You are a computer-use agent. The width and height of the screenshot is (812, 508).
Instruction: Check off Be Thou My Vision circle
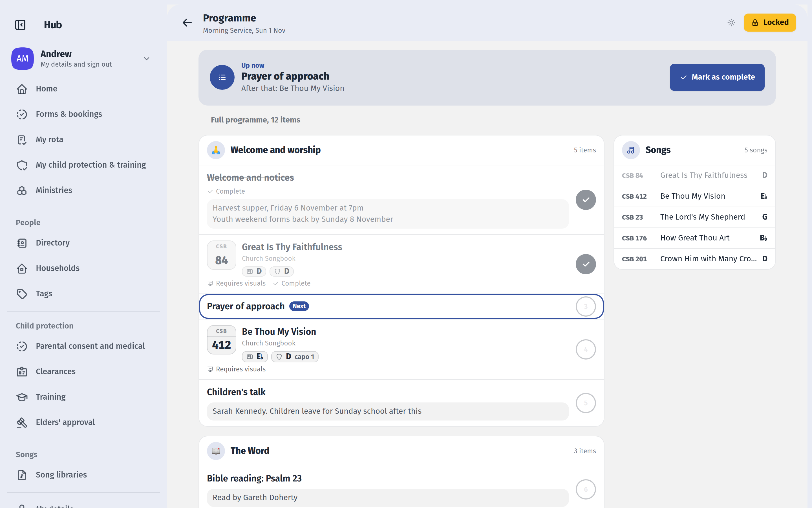pyautogui.click(x=586, y=349)
